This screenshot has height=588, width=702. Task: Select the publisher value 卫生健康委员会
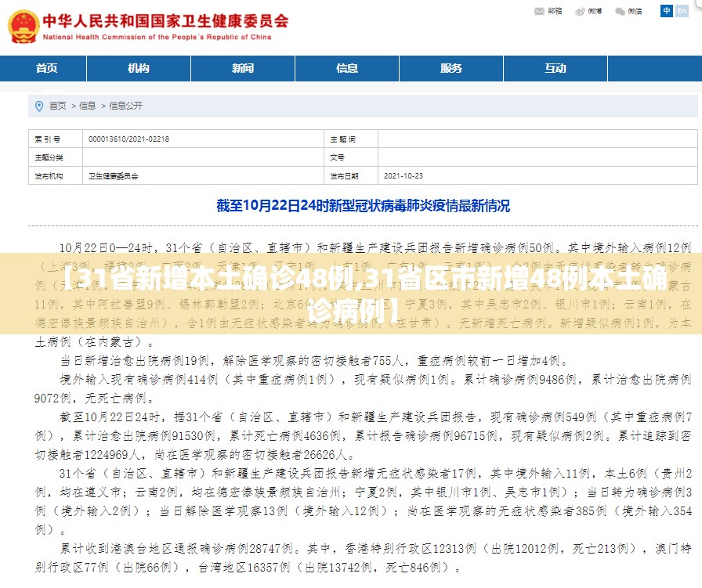click(114, 176)
